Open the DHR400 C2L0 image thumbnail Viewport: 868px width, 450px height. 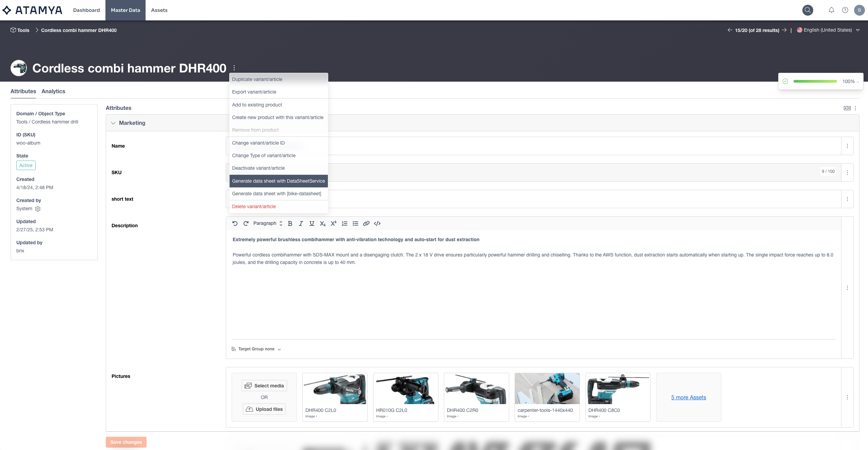tap(335, 389)
